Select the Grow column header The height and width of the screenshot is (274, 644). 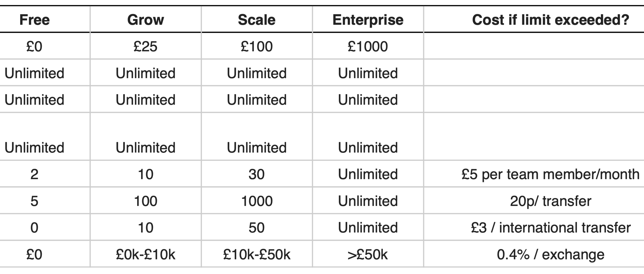pyautogui.click(x=146, y=20)
